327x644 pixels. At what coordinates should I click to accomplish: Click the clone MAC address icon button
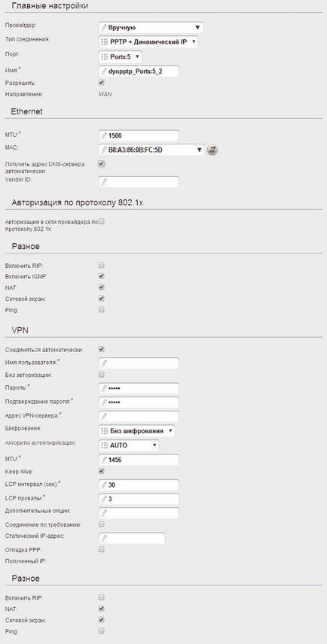(212, 150)
